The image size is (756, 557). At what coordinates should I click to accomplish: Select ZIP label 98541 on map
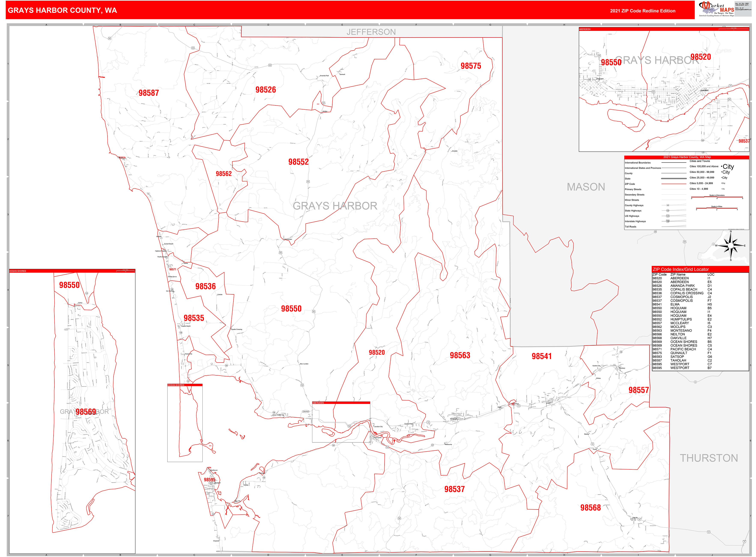coord(541,356)
